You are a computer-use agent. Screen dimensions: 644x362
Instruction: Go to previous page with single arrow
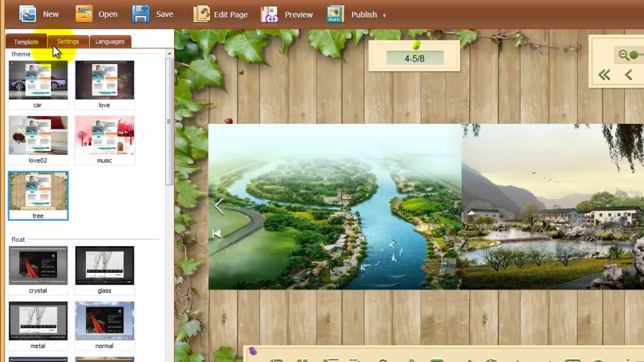[x=628, y=75]
